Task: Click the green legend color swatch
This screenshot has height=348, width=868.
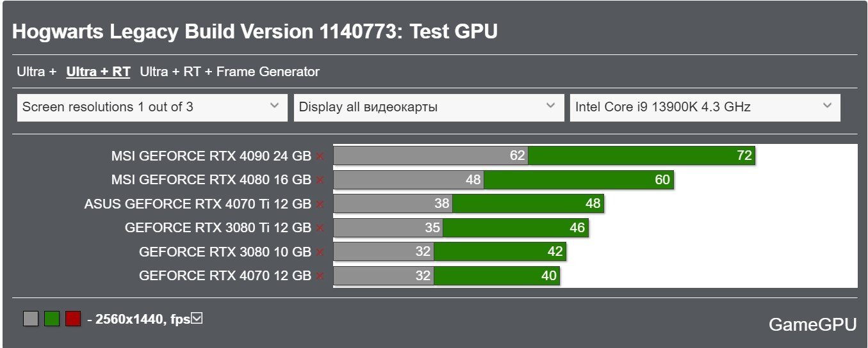Action: click(x=52, y=319)
